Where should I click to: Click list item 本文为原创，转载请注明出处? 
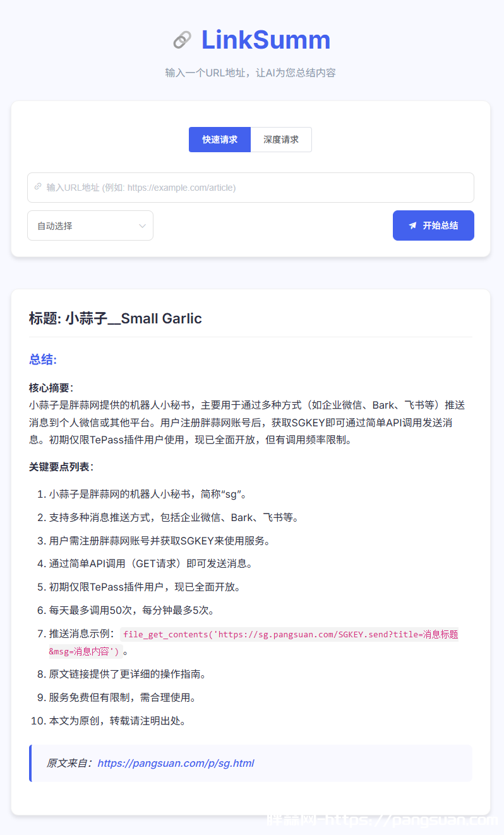click(x=117, y=721)
